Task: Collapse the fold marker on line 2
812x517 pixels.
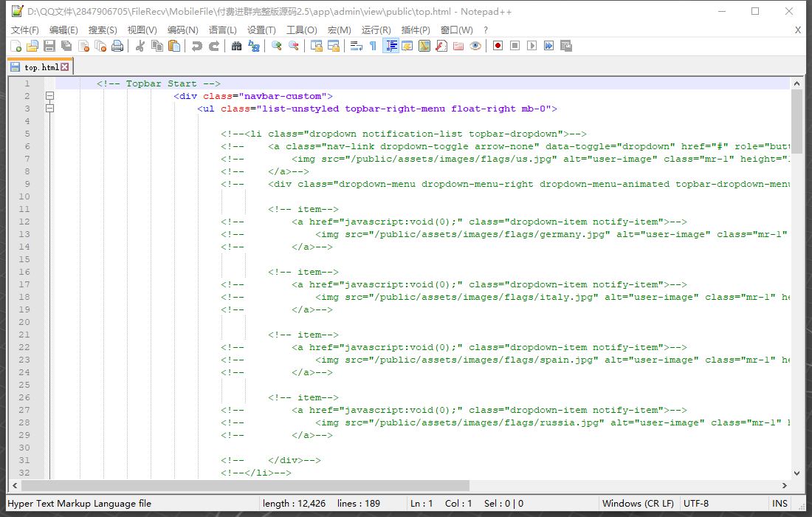Action: point(49,96)
